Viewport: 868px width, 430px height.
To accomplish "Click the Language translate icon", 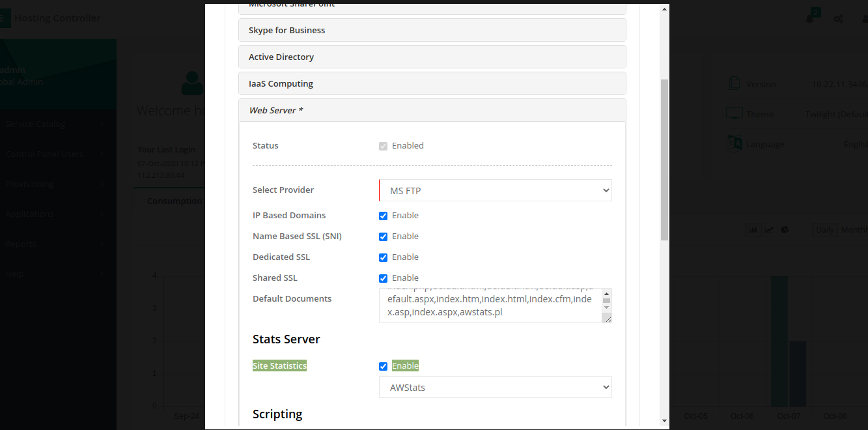I will [x=735, y=143].
